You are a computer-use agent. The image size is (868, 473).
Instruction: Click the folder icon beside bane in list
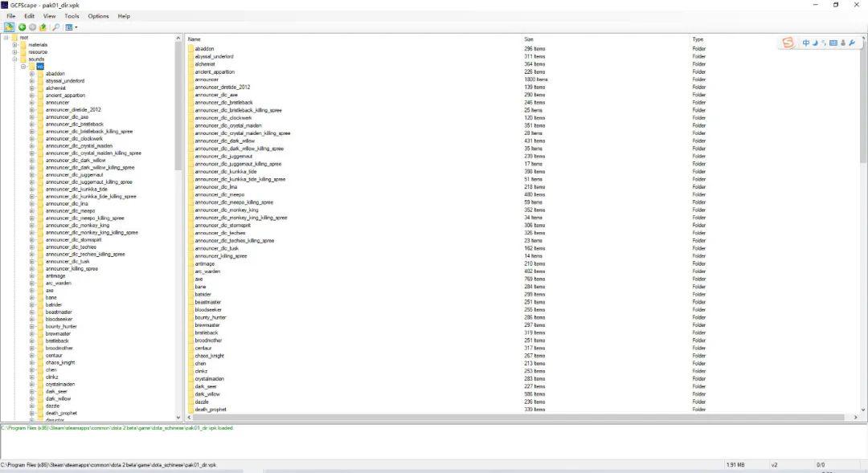191,287
